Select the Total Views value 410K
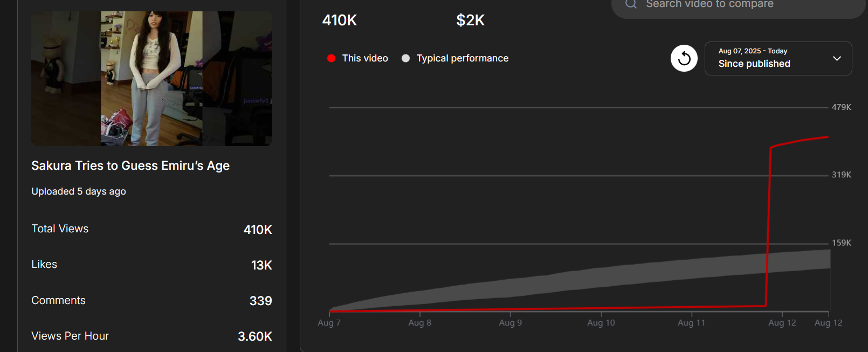 258,230
